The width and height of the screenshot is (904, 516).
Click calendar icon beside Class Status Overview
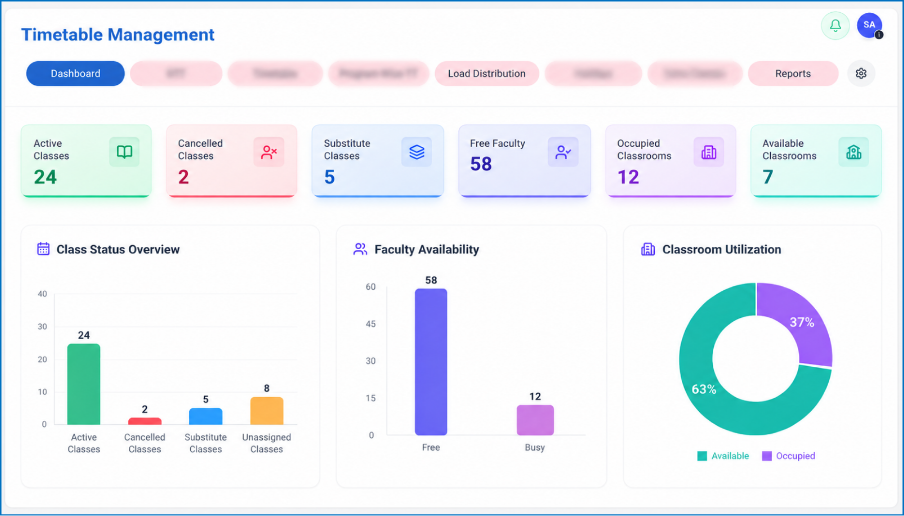click(x=43, y=249)
